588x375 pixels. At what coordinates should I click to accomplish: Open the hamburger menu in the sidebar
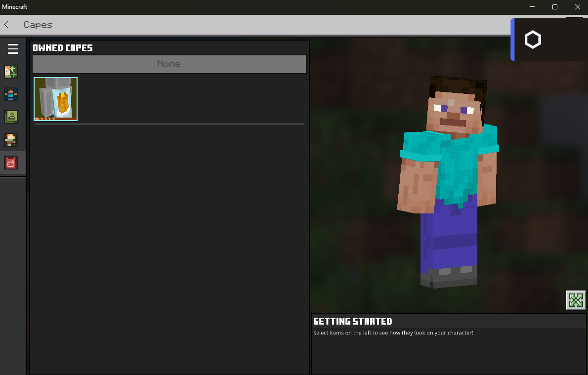[x=12, y=49]
